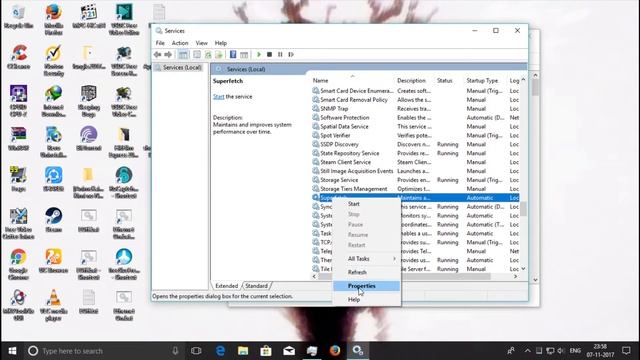This screenshot has height=360, width=640.
Task: Select Smart Card Removal Policy service
Action: (416, 100)
